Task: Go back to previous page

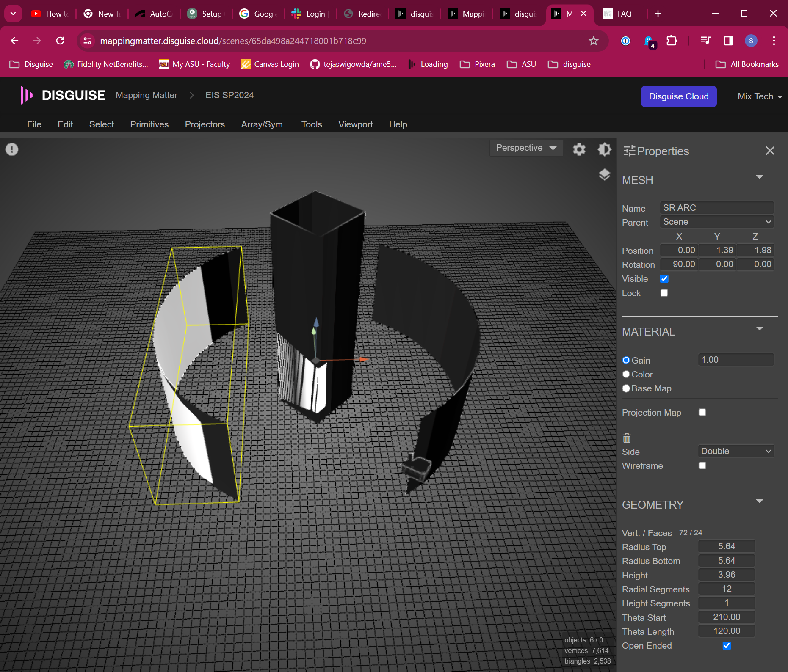Action: [x=14, y=41]
